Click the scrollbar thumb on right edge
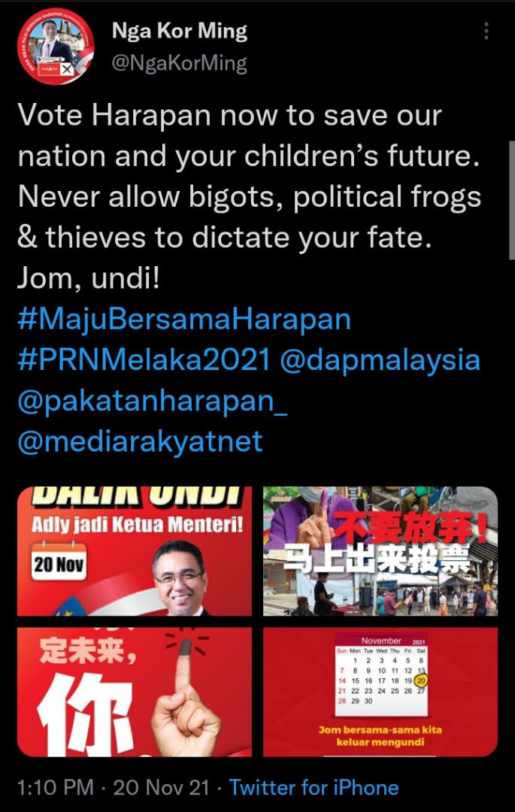Image resolution: width=515 pixels, height=812 pixels. [x=512, y=202]
